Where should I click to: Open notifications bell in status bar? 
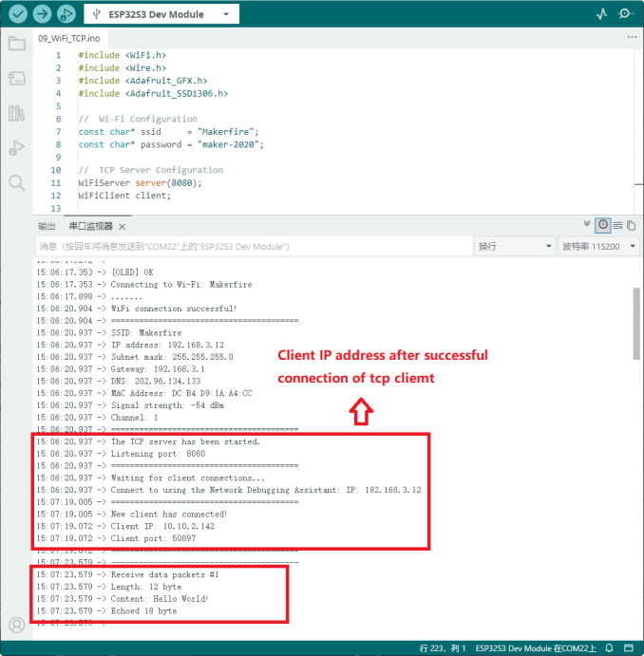(x=609, y=647)
